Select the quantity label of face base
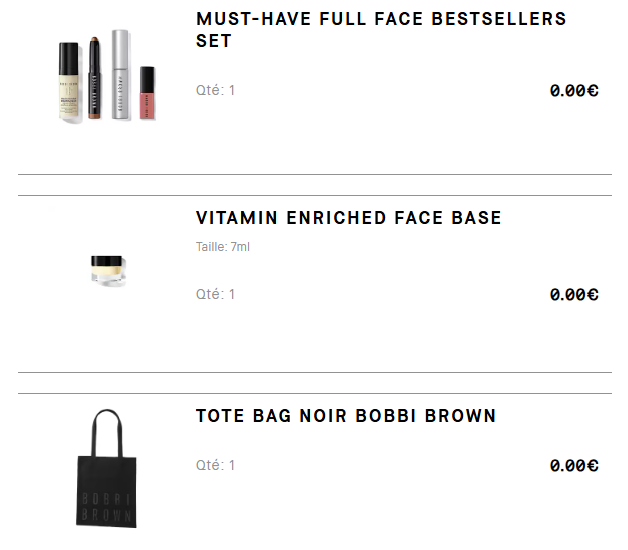Image resolution: width=628 pixels, height=550 pixels. coord(215,294)
